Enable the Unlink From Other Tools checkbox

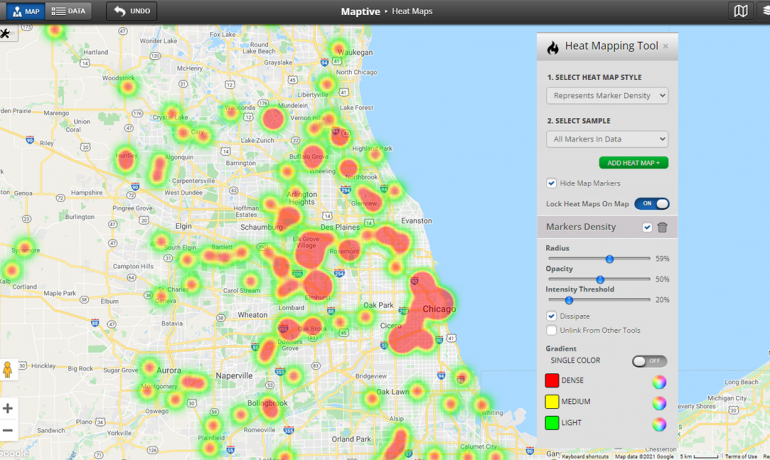click(551, 330)
